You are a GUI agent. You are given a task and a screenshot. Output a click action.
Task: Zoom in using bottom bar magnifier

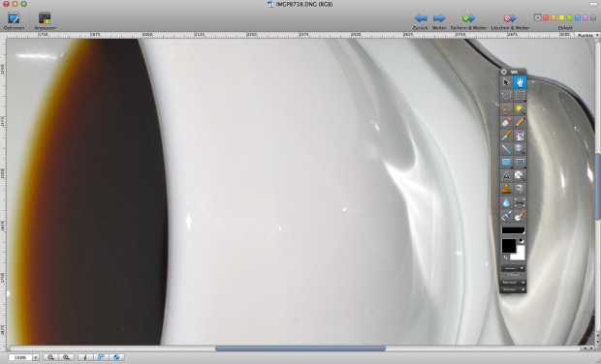(x=66, y=357)
